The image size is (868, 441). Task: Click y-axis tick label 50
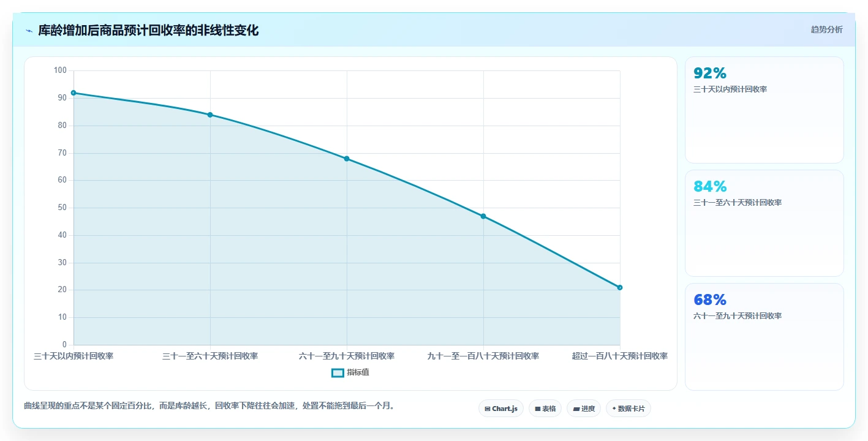pyautogui.click(x=62, y=208)
